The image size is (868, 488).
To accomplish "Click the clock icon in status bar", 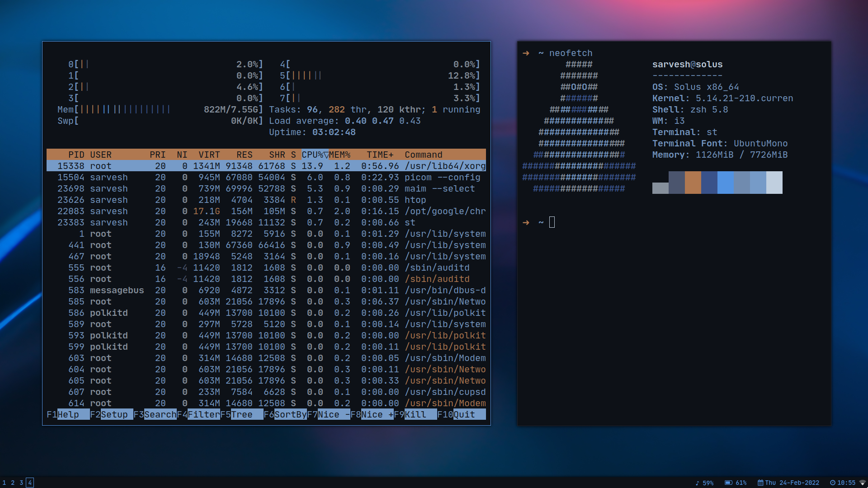I will click(832, 483).
